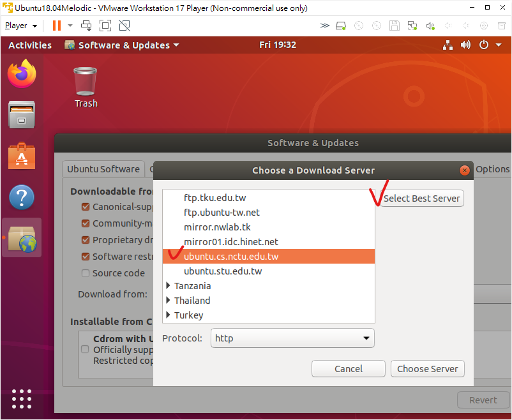Image resolution: width=512 pixels, height=420 pixels.
Task: Expand Thailand server list
Action: [168, 300]
